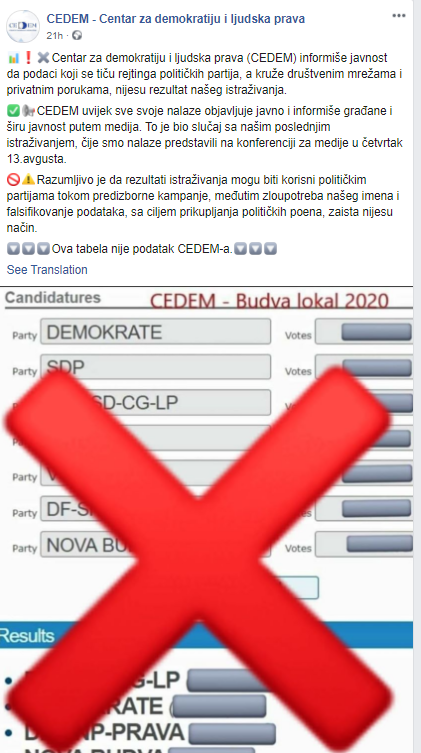The height and width of the screenshot is (753, 421).
Task: Click the public globe privacy icon
Action: tap(77, 35)
